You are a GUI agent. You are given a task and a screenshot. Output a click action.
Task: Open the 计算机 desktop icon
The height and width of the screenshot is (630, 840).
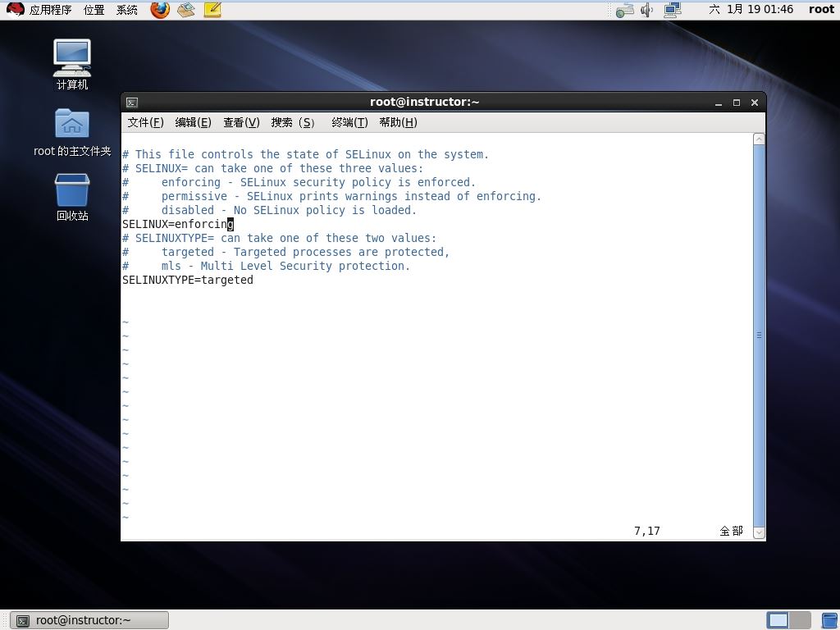[72, 64]
